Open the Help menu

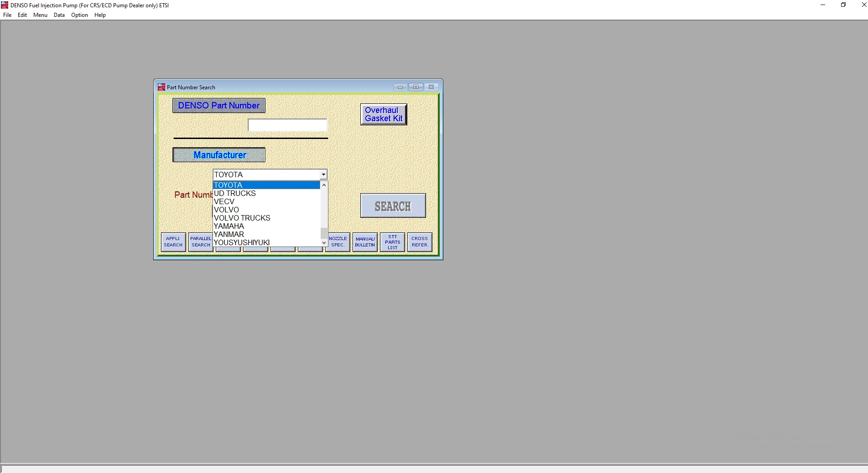tap(100, 15)
